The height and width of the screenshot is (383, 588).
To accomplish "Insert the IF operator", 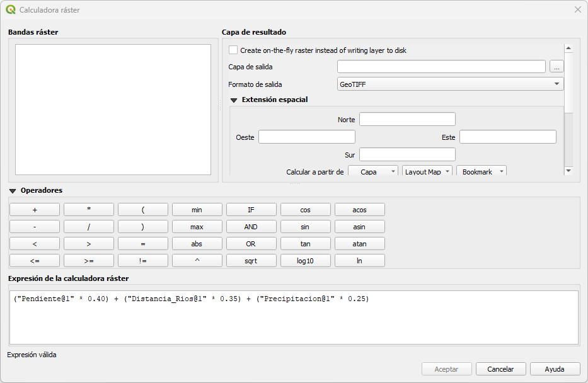I will point(251,210).
